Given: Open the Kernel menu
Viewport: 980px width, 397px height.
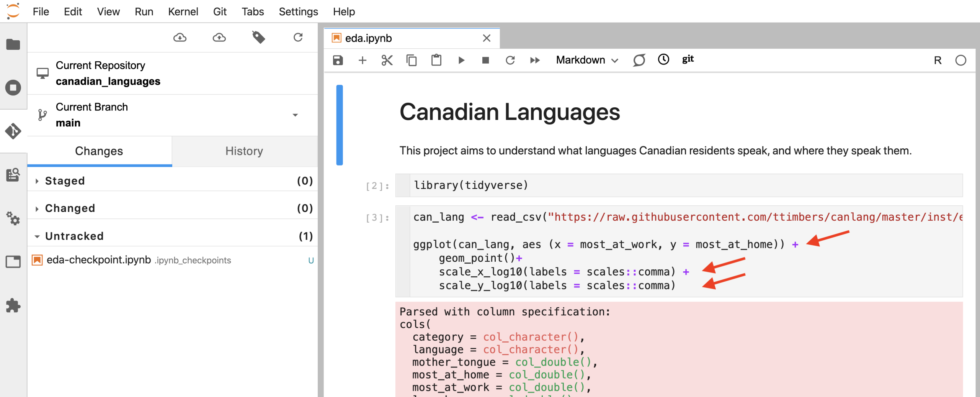Looking at the screenshot, I should (183, 11).
